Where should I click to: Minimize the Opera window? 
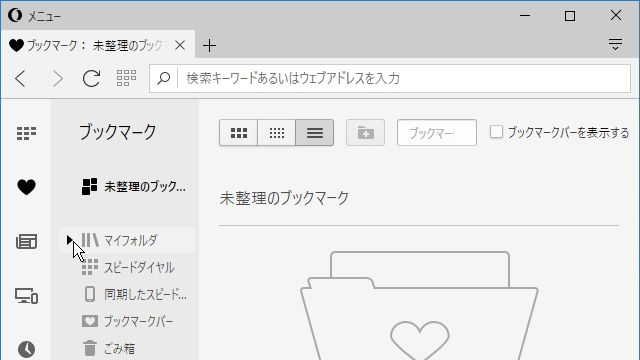(525, 16)
